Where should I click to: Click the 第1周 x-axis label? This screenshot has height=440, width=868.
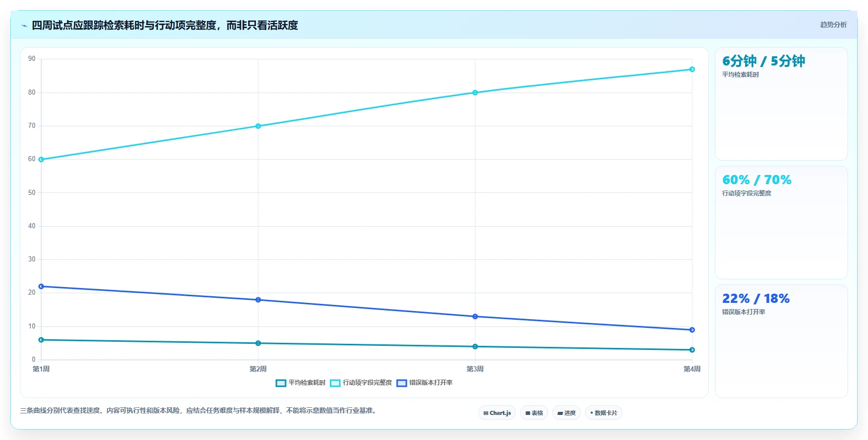tap(41, 369)
